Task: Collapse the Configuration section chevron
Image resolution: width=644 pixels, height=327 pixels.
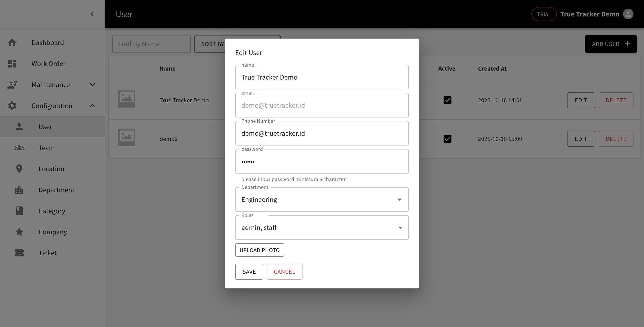Action: click(x=92, y=105)
